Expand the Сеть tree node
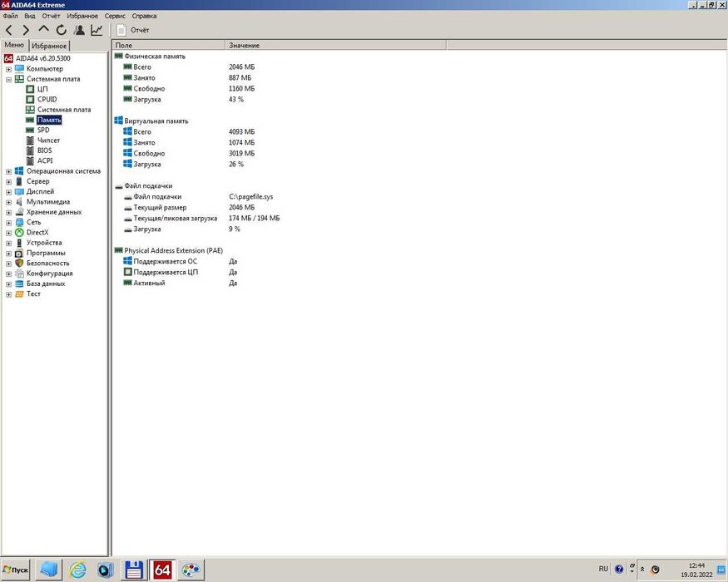Screen dimensions: 728x582 (x=8, y=223)
